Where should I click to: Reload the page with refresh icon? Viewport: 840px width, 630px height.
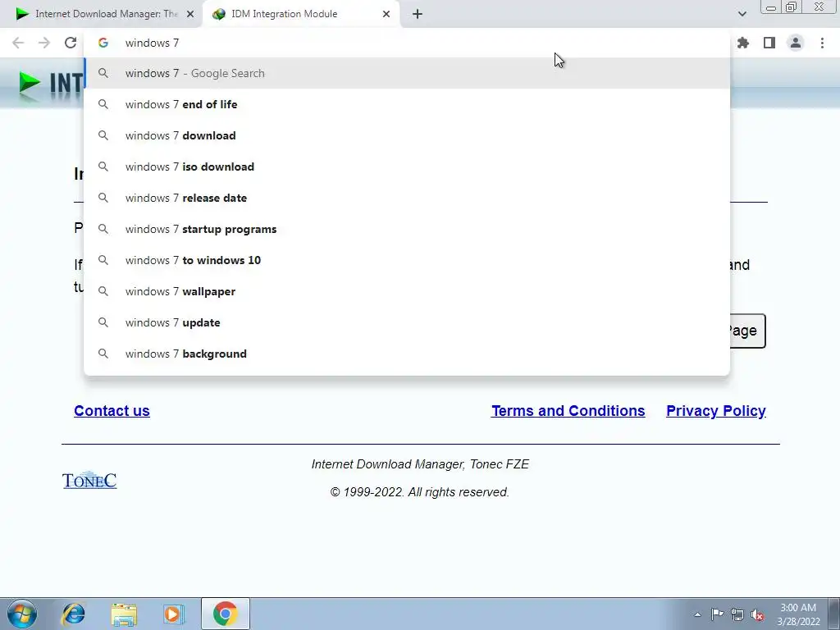click(x=71, y=43)
